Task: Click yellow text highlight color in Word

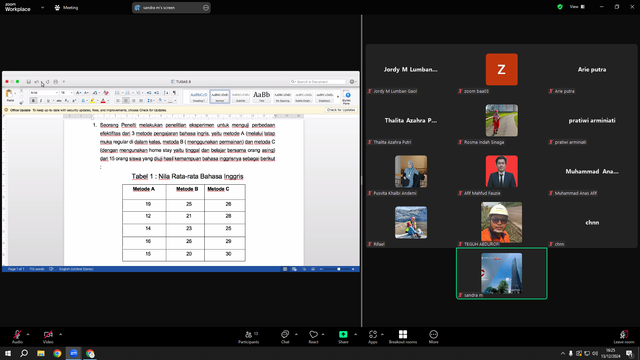Action: pyautogui.click(x=93, y=100)
